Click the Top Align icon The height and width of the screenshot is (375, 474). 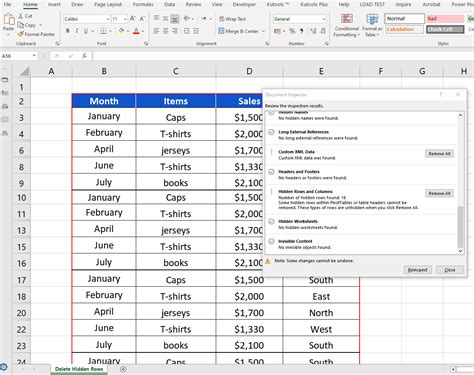click(156, 19)
